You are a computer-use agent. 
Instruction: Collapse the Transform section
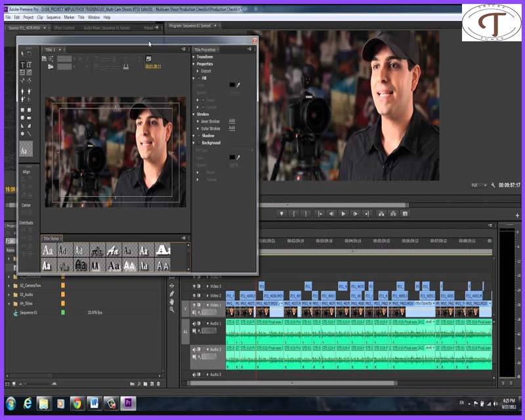coord(194,57)
